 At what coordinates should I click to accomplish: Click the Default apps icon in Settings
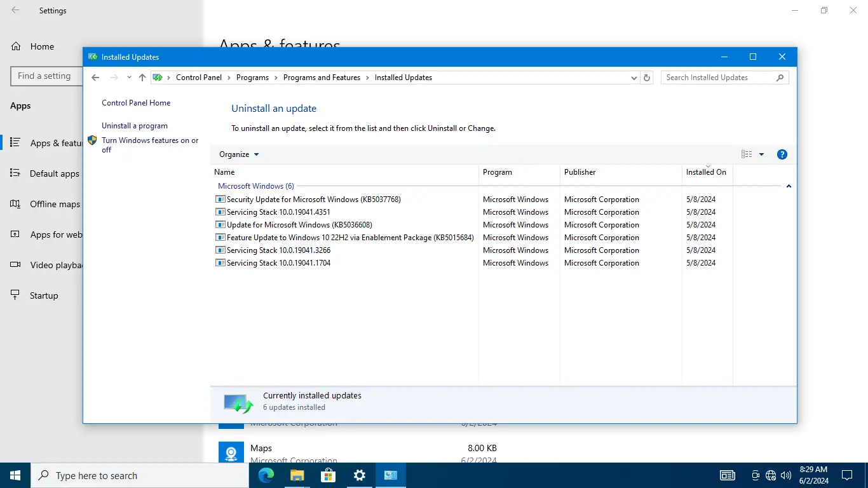point(16,173)
